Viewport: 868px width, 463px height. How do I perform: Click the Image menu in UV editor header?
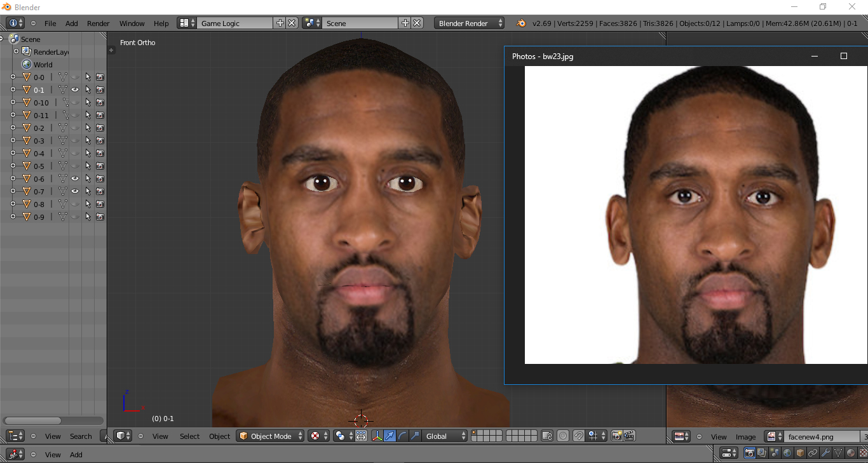pyautogui.click(x=745, y=437)
